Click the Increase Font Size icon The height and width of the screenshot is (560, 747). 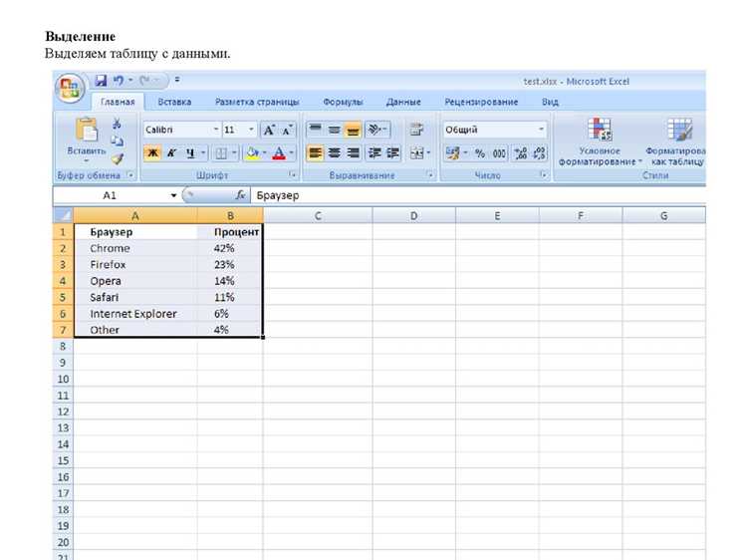(x=269, y=130)
